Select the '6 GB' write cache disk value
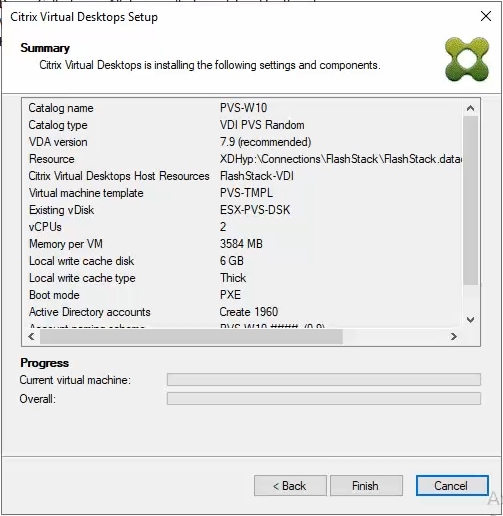503x516 pixels. coord(232,261)
